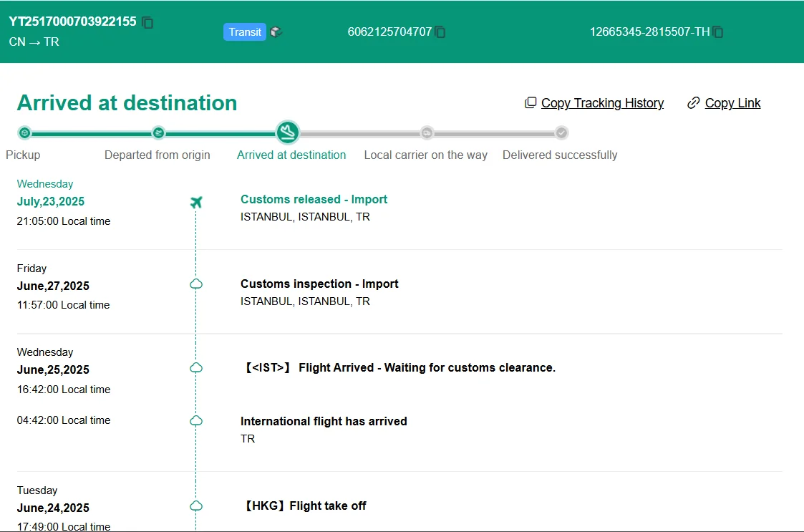Click the Local carrier on the way icon

(427, 132)
